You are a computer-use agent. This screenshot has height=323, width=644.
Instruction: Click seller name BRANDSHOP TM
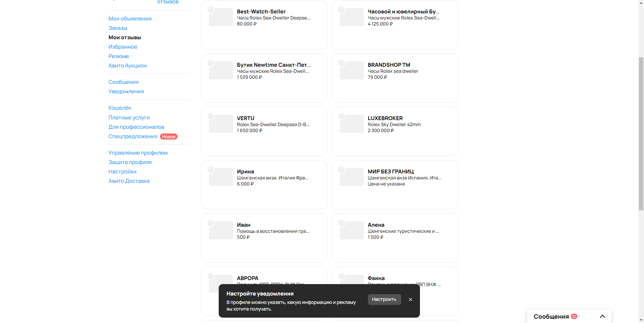point(389,65)
